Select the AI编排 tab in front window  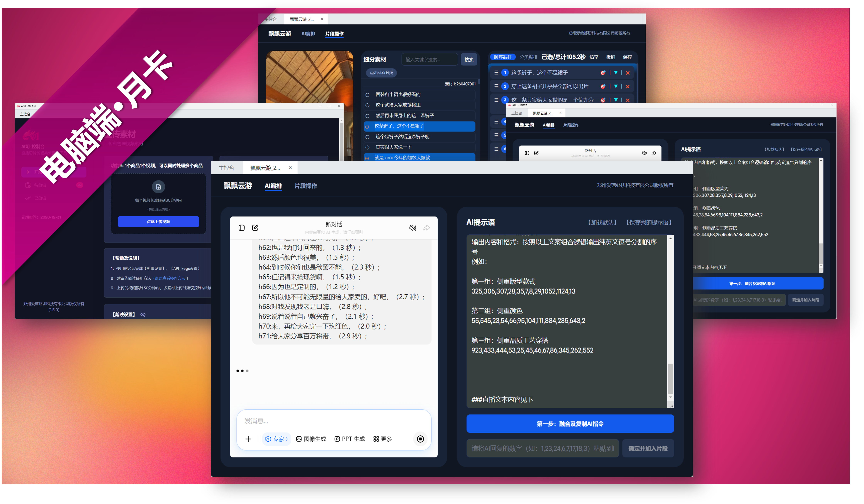(273, 186)
